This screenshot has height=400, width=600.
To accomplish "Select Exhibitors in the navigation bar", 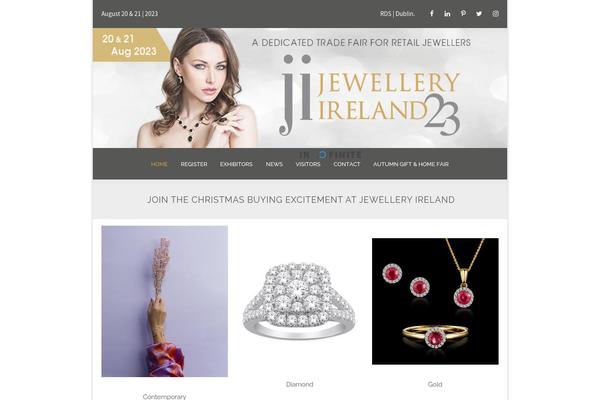I will pyautogui.click(x=236, y=164).
